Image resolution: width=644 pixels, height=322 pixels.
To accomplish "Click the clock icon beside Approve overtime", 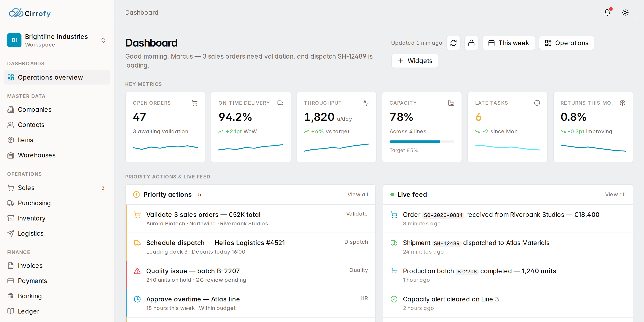I will pos(137,299).
